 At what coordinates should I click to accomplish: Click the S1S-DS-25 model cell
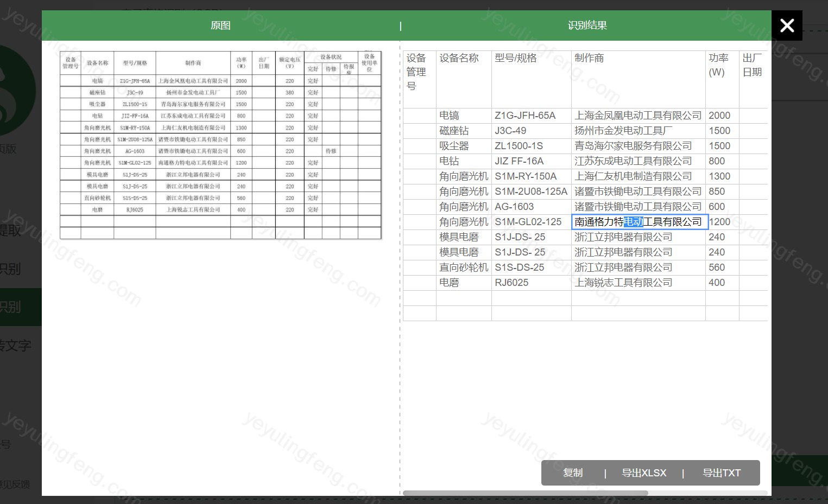(x=532, y=267)
